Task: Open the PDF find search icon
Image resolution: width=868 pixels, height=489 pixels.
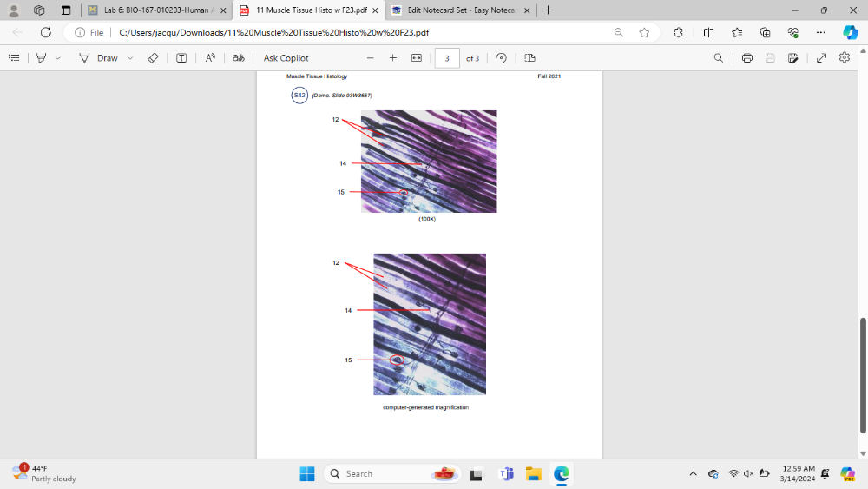Action: coord(718,58)
